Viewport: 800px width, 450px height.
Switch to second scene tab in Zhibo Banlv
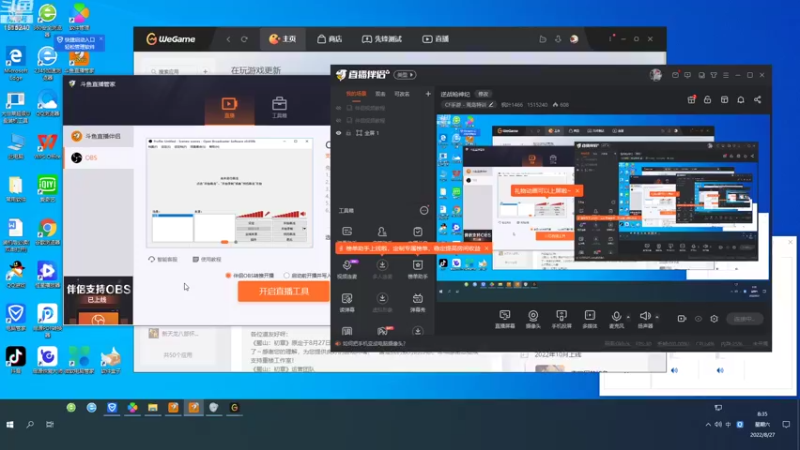(x=381, y=94)
